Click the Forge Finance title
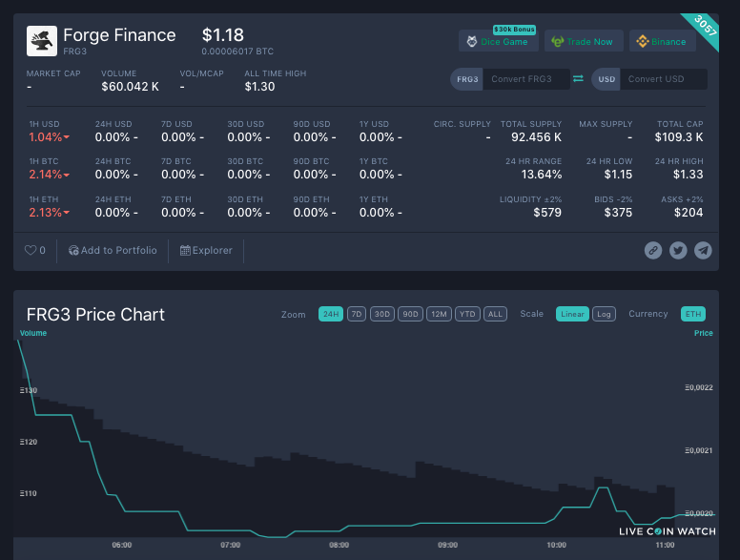Image resolution: width=740 pixels, height=560 pixels. pyautogui.click(x=119, y=35)
